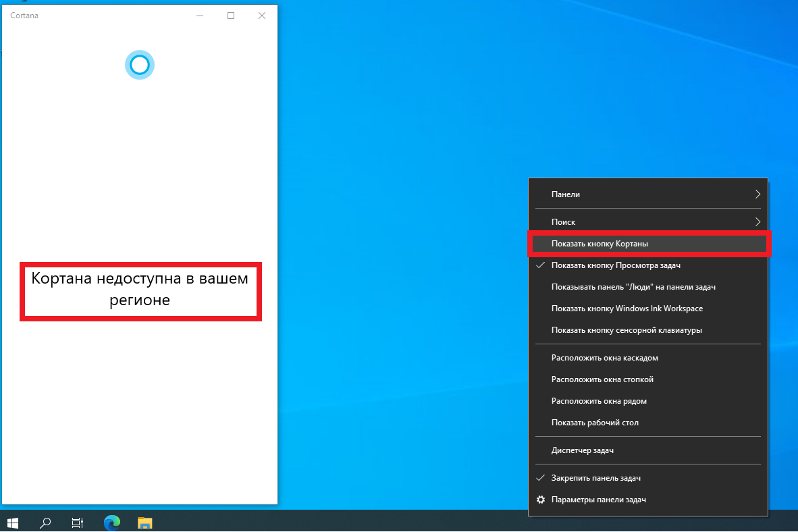Close the Cortana window
798x532 pixels.
click(261, 16)
